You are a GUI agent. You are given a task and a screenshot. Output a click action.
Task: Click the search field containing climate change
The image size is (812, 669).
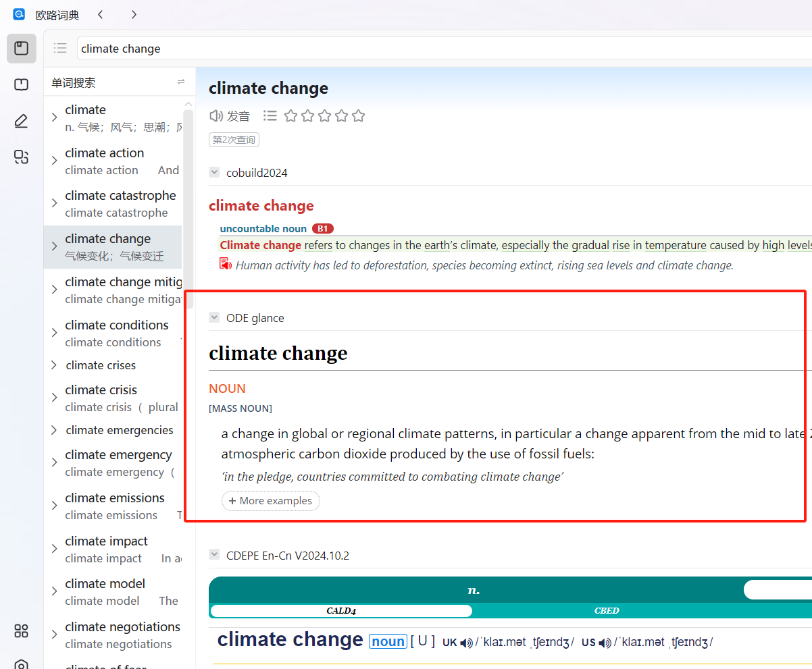pos(405,49)
